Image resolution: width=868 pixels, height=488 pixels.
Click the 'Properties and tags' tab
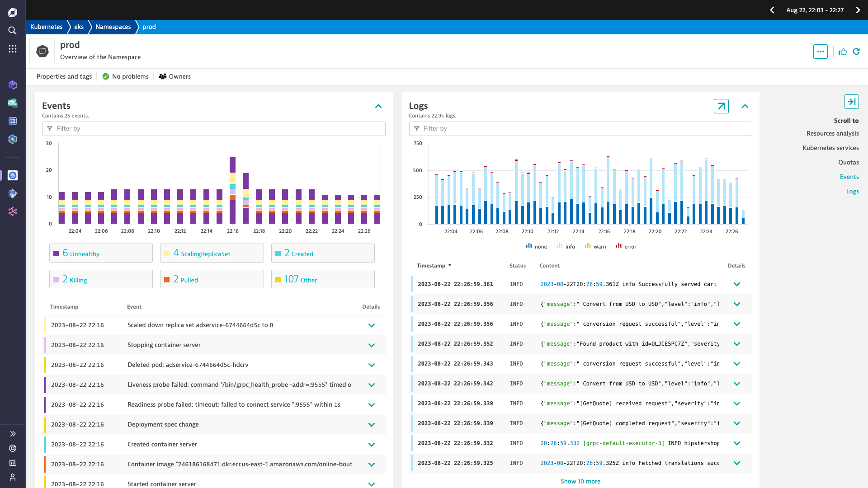pyautogui.click(x=64, y=76)
